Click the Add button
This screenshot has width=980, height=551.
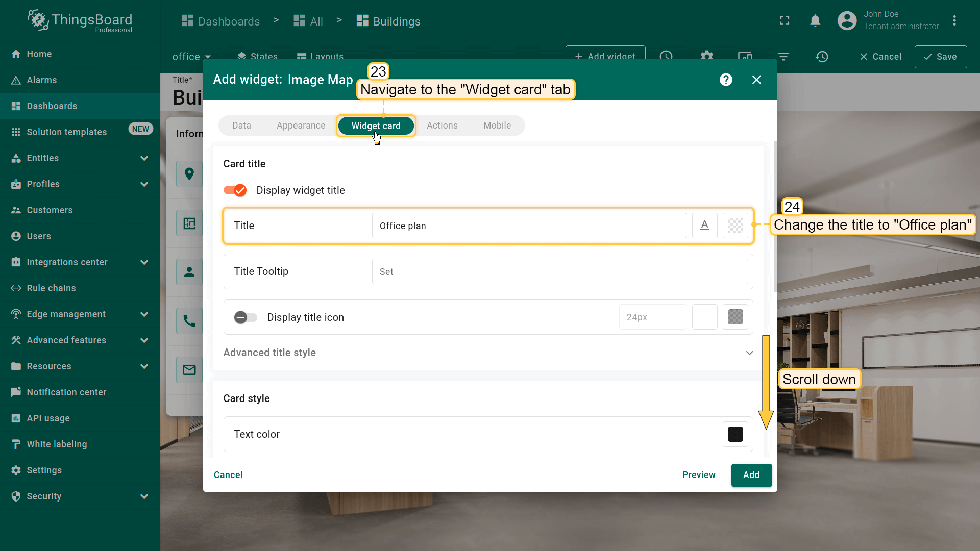(x=751, y=475)
